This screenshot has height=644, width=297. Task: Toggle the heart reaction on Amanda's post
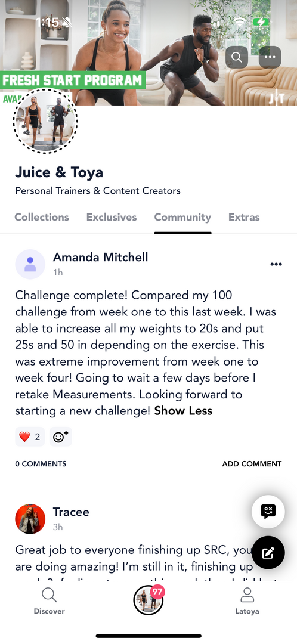(30, 436)
